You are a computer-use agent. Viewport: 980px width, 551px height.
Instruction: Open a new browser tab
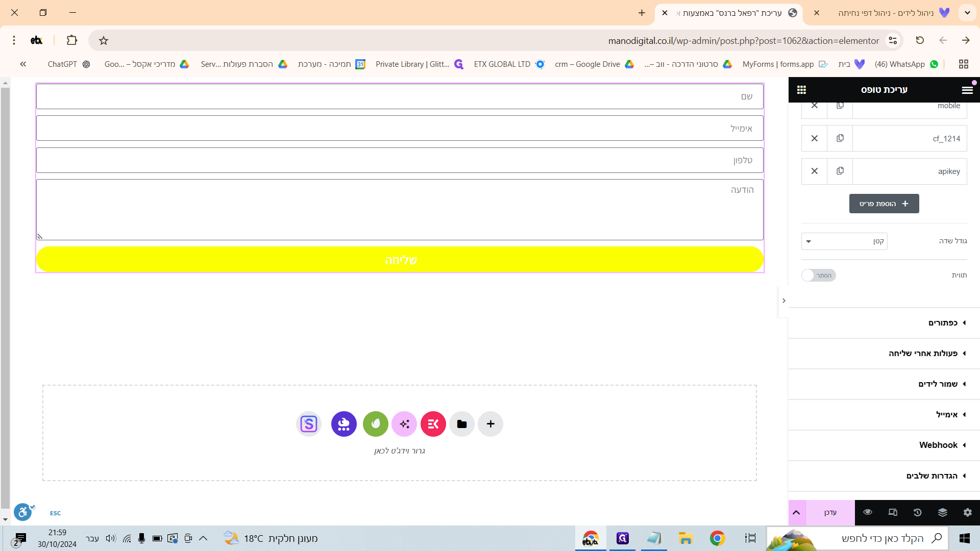coord(642,13)
